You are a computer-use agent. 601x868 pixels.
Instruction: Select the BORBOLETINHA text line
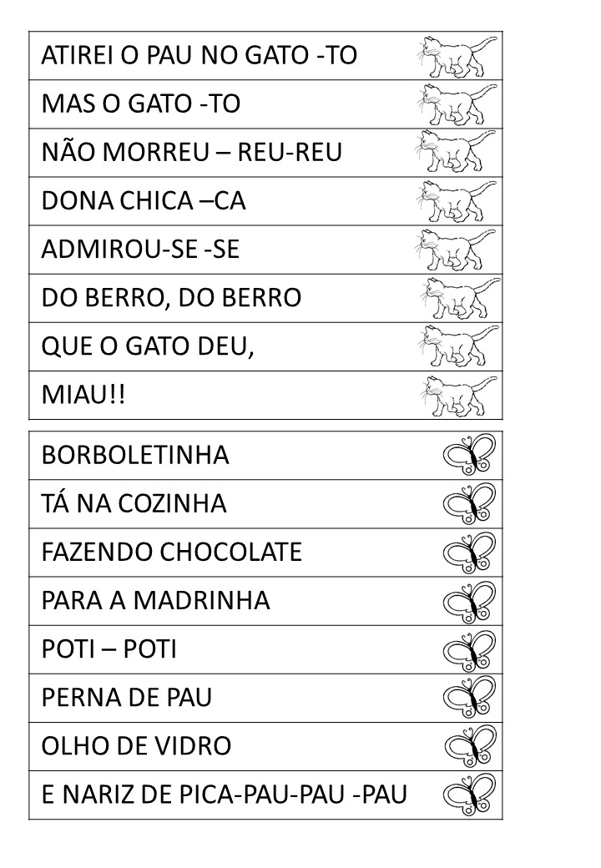coord(134,456)
